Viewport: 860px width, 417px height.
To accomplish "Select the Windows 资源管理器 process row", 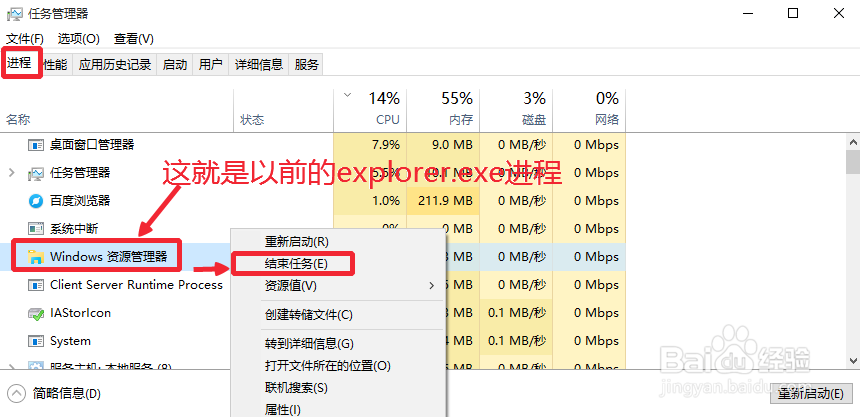I will pyautogui.click(x=313, y=257).
